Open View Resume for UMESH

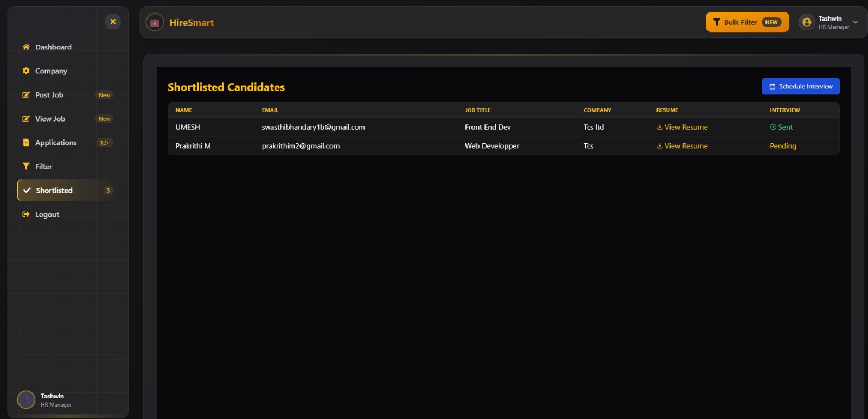[682, 127]
